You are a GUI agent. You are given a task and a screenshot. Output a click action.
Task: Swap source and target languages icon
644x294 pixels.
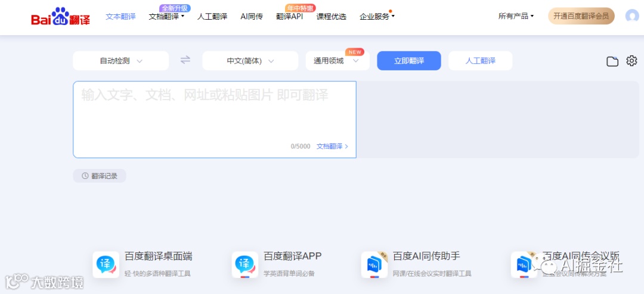point(185,60)
